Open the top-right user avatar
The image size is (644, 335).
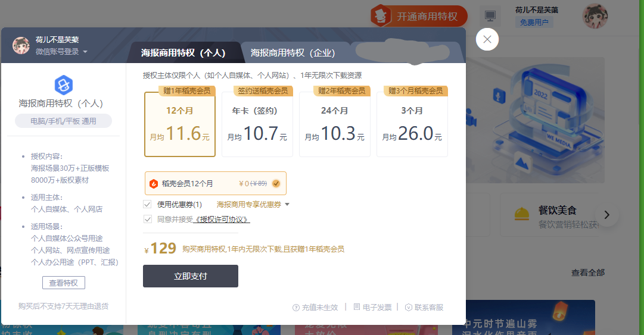(x=595, y=16)
